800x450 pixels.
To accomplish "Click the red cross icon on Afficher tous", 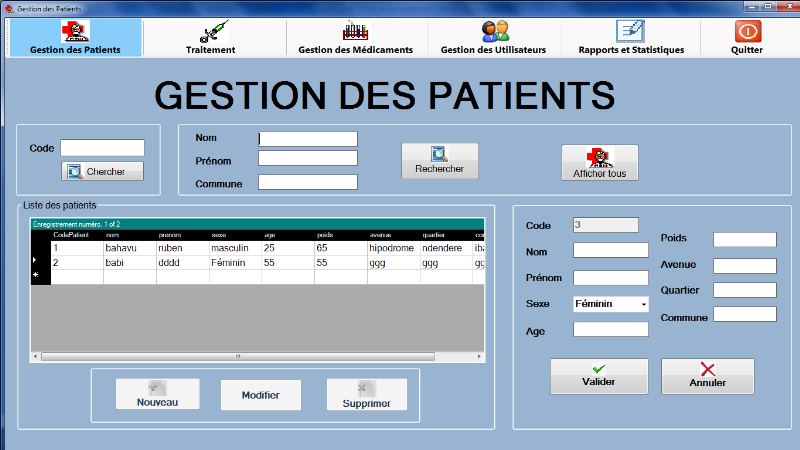I will point(599,158).
